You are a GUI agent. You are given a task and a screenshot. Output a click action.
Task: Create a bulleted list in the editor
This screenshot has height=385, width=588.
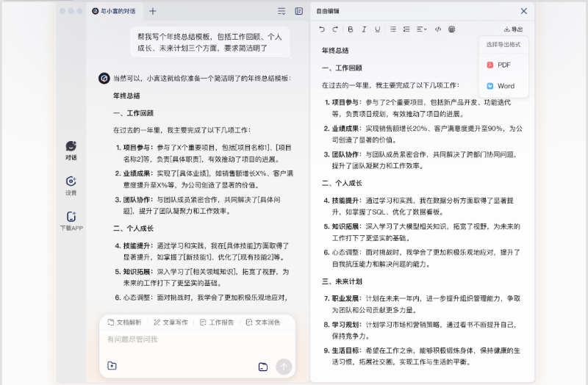point(393,29)
